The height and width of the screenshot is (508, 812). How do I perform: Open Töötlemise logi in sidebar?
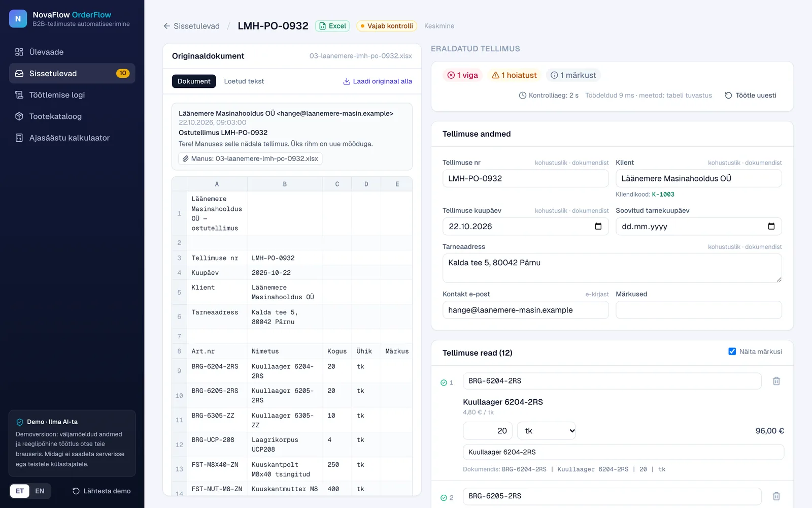[x=72, y=95]
